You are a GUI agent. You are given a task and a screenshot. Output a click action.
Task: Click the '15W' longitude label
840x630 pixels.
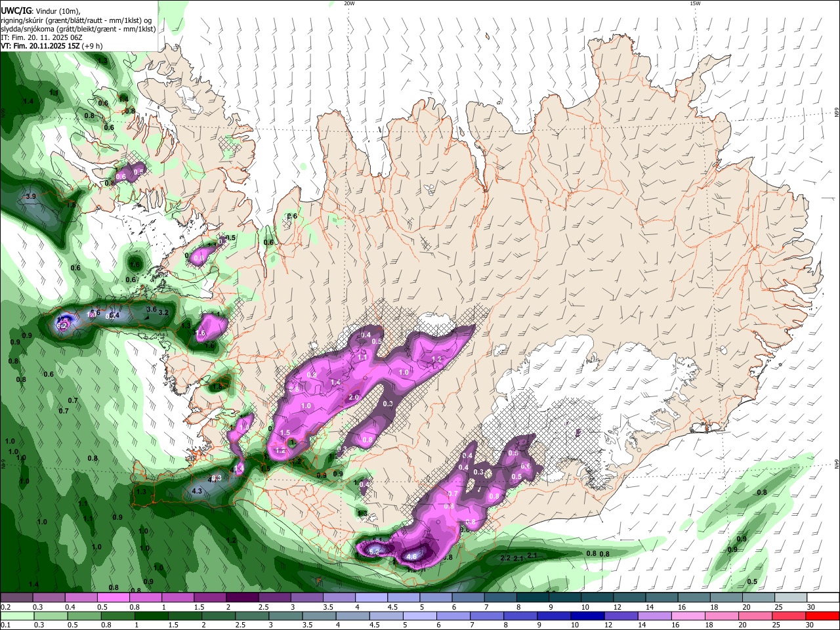point(695,3)
